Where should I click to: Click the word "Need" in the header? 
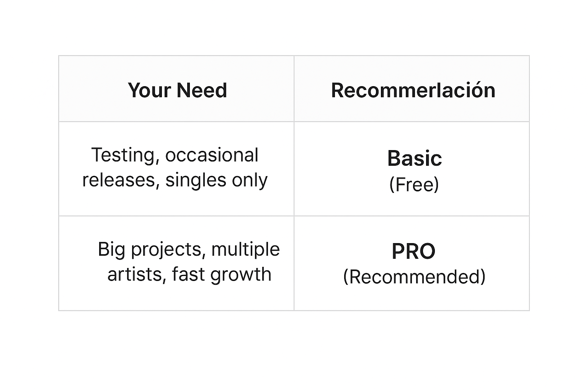click(x=202, y=90)
